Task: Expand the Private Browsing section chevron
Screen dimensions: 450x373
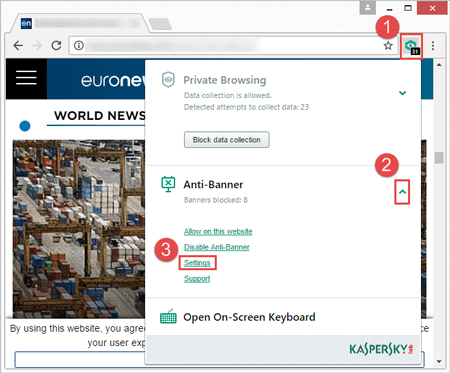Action: 402,93
